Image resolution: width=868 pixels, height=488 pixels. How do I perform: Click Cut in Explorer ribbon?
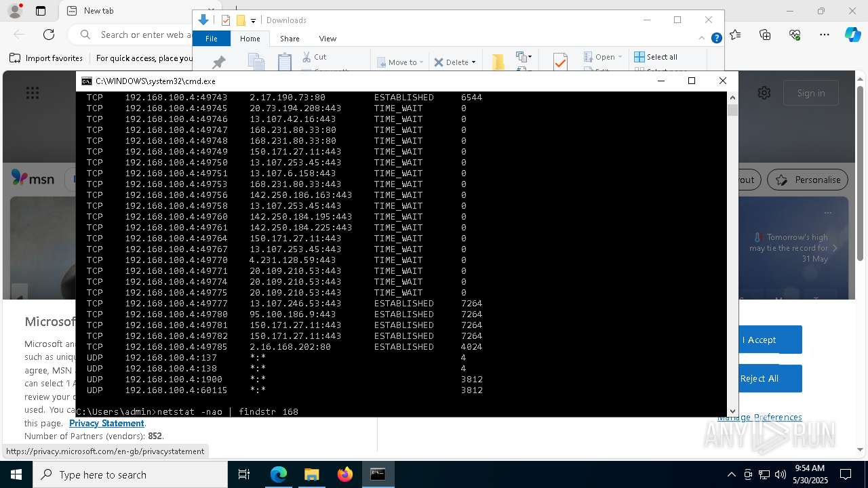[x=314, y=57]
